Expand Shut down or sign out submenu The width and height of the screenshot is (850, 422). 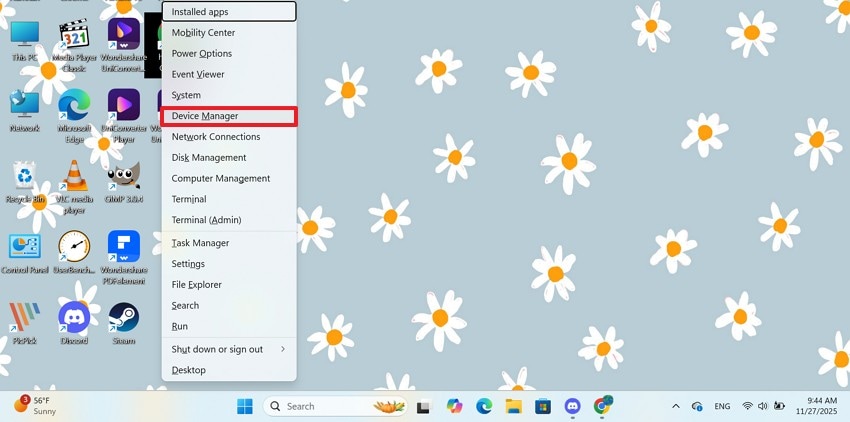(229, 349)
